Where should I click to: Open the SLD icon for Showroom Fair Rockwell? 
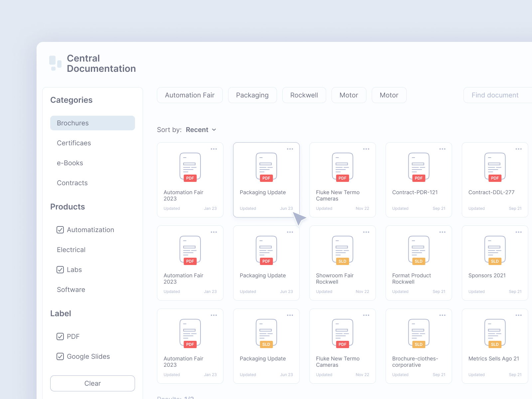click(342, 250)
